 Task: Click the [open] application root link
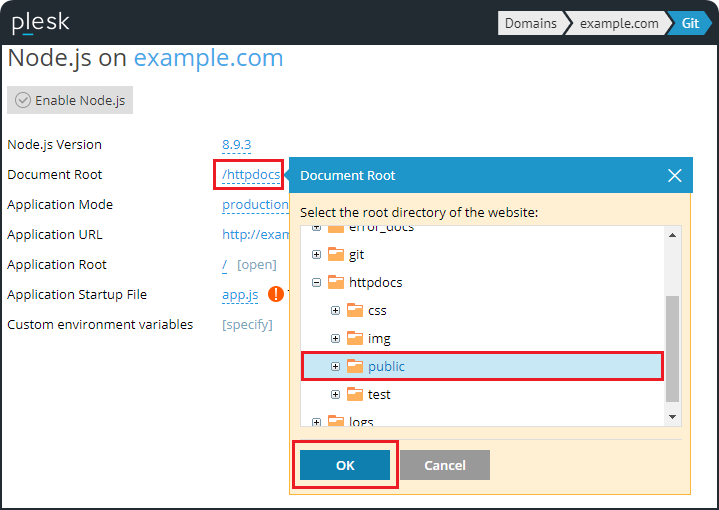click(256, 265)
